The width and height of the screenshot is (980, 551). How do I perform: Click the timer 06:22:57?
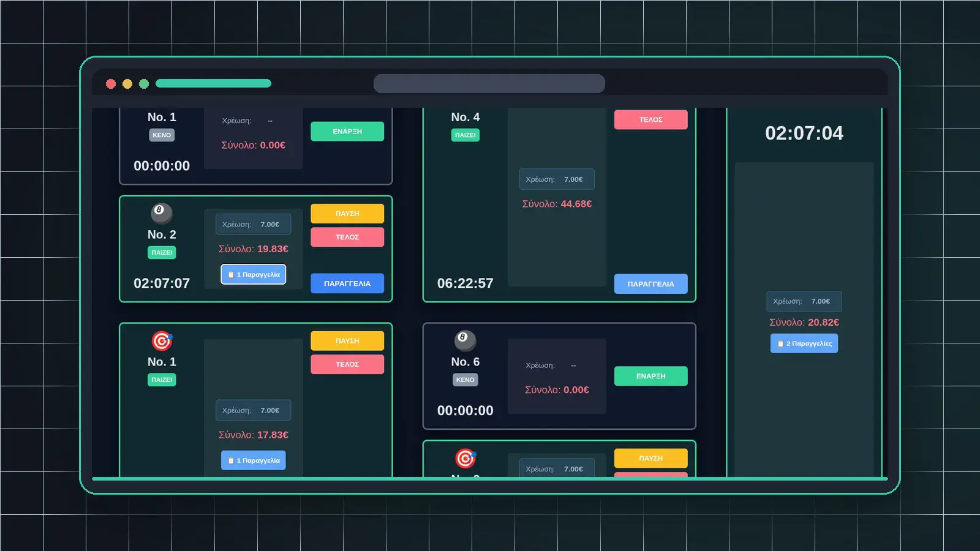(x=465, y=283)
